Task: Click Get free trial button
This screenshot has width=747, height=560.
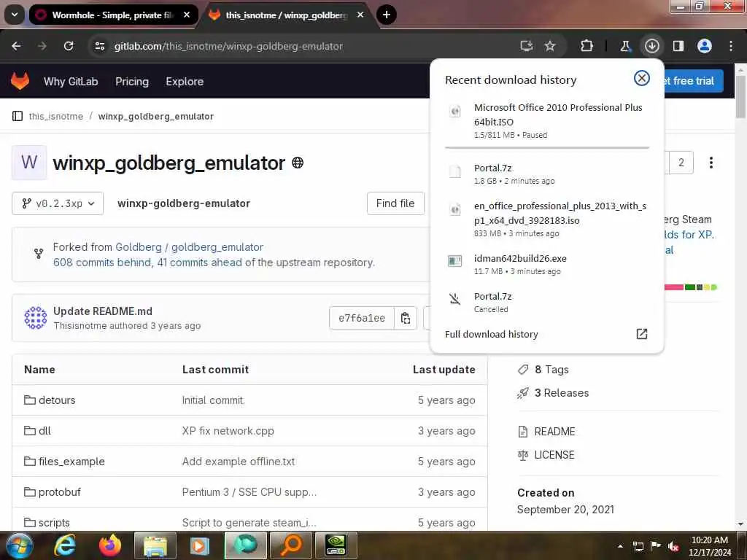Action: (693, 81)
